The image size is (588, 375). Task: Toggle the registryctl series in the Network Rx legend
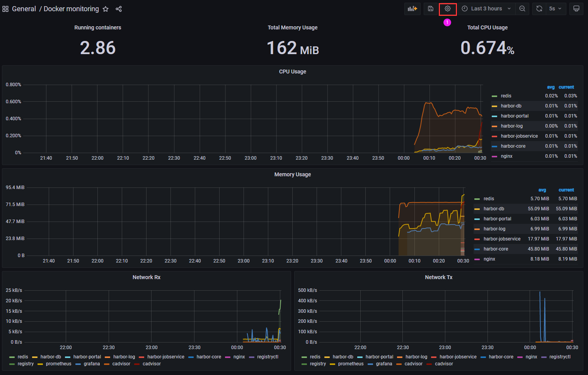(x=268, y=357)
